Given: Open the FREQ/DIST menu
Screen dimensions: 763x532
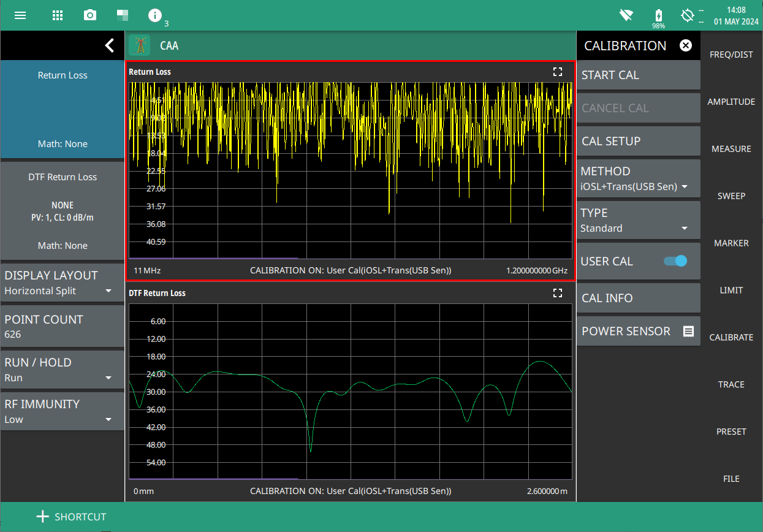Looking at the screenshot, I should pyautogui.click(x=731, y=55).
